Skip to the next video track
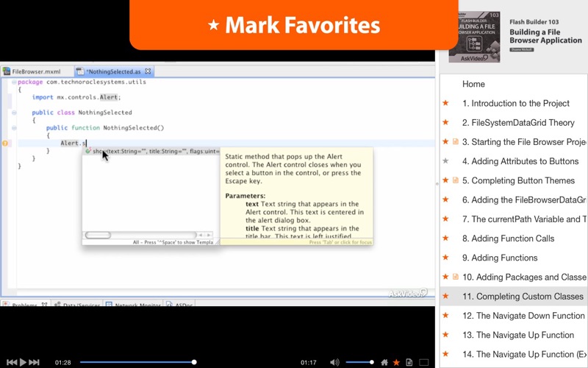Image resolution: width=588 pixels, height=368 pixels. (34, 362)
